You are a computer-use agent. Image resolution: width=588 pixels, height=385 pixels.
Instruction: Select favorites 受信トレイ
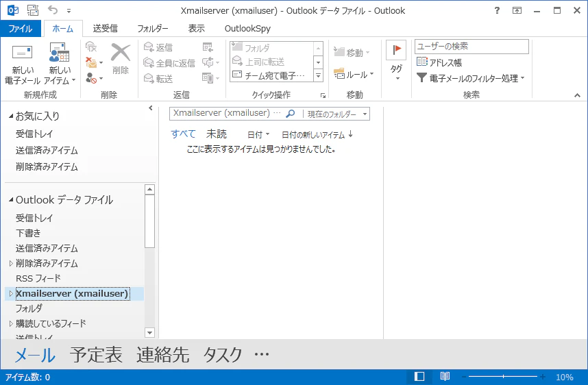[34, 134]
